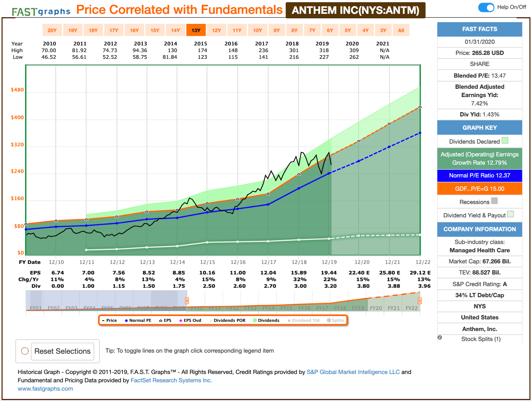Select the 20Y time range tab
532x402 pixels.
[52, 30]
